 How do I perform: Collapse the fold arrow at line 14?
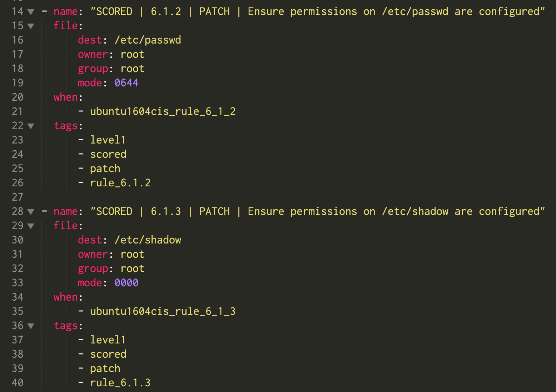pos(31,12)
